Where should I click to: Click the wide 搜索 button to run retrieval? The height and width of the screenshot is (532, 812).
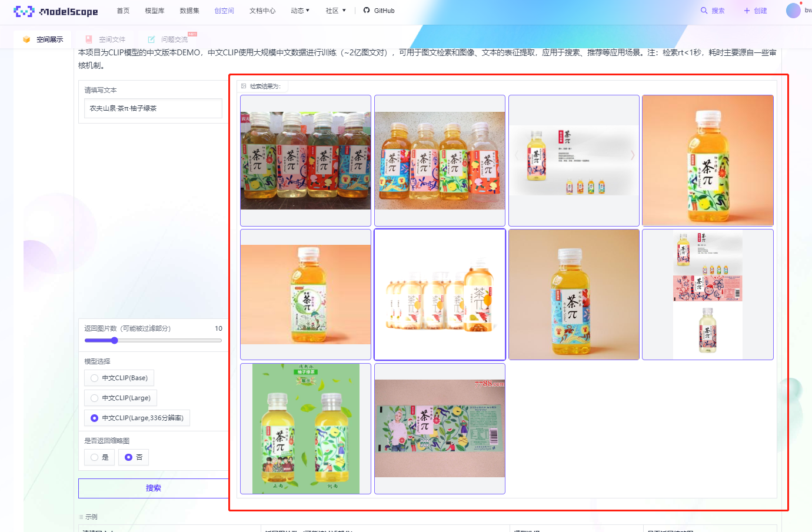click(x=154, y=488)
